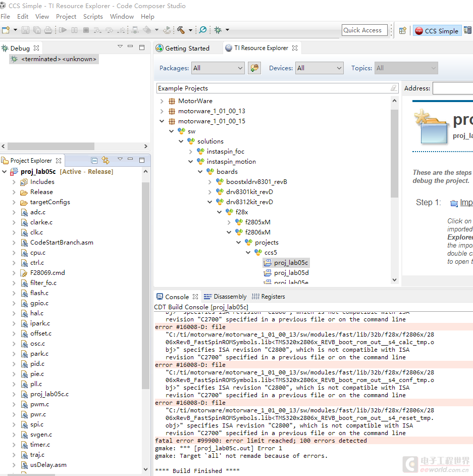Image resolution: width=473 pixels, height=476 pixels.
Task: Click the package manager icon beside Packages
Action: click(254, 68)
